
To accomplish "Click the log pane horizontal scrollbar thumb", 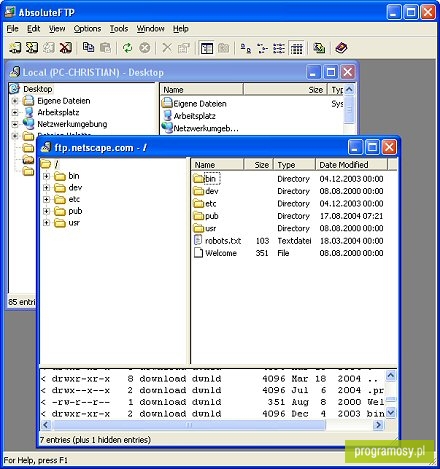I will (x=189, y=425).
